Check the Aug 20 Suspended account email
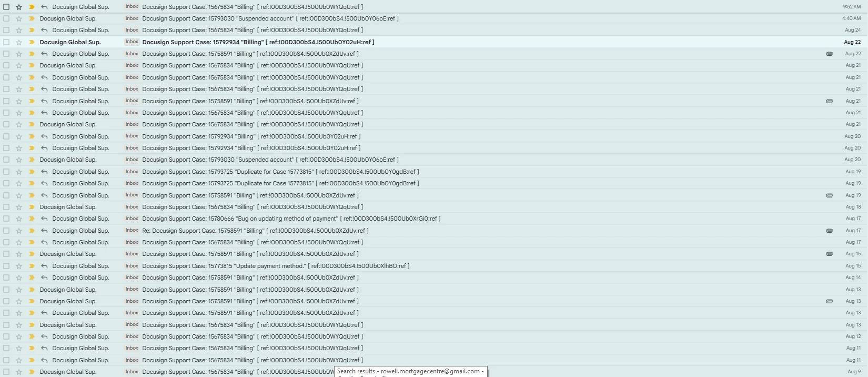This screenshot has width=868, height=377. click(x=6, y=160)
